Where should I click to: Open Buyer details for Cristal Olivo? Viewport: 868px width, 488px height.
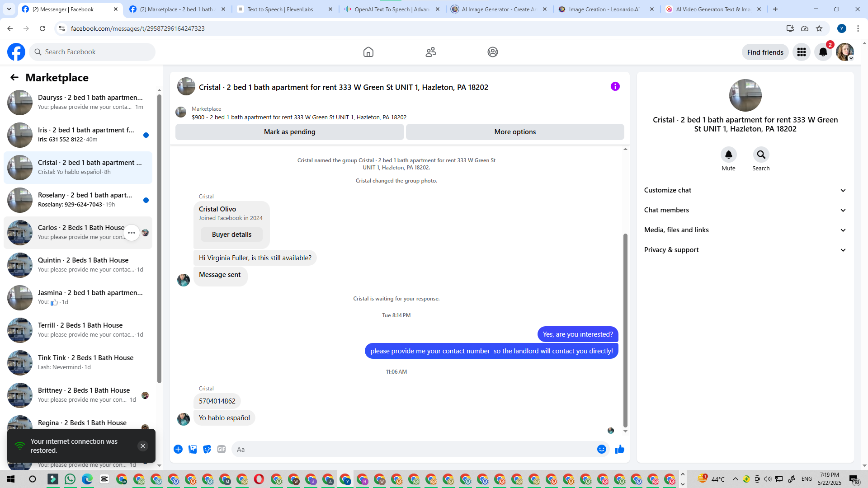click(231, 235)
